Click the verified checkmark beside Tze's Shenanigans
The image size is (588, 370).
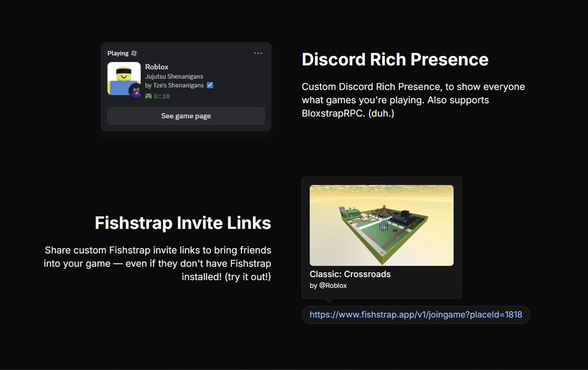(210, 85)
